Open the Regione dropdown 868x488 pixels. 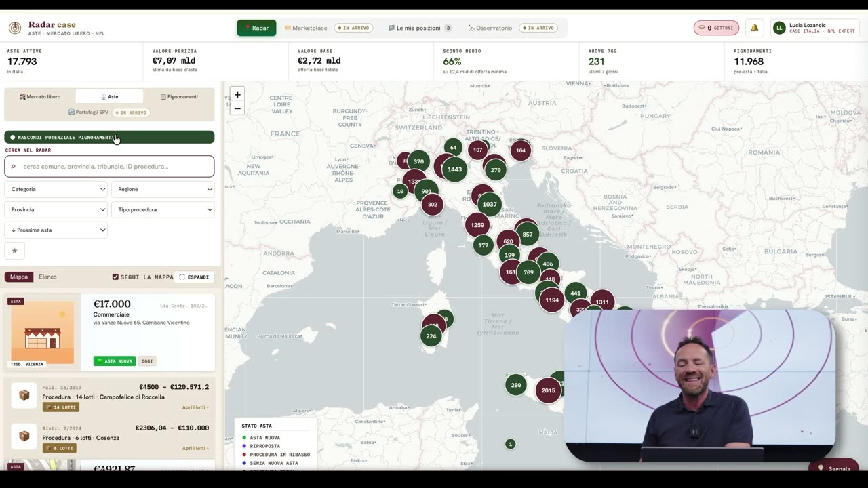(x=163, y=189)
